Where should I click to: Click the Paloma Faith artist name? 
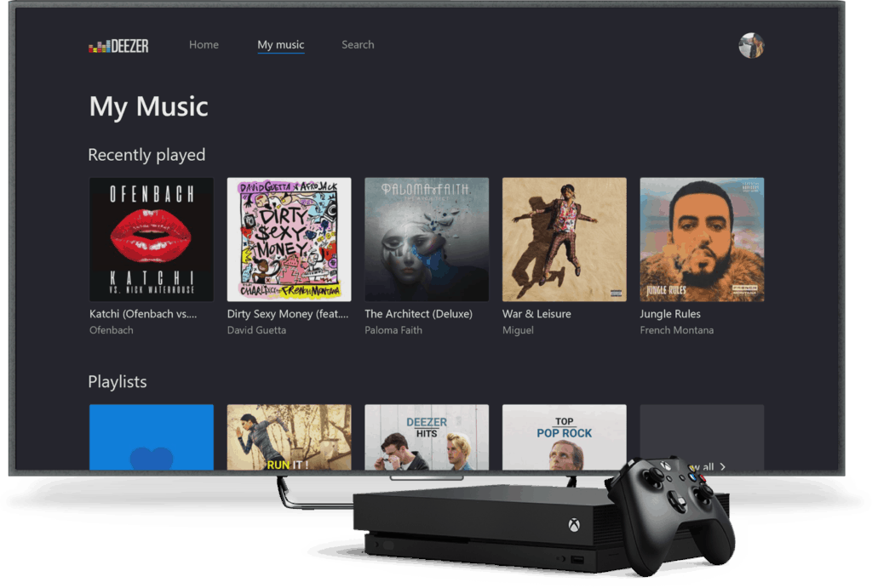[393, 330]
